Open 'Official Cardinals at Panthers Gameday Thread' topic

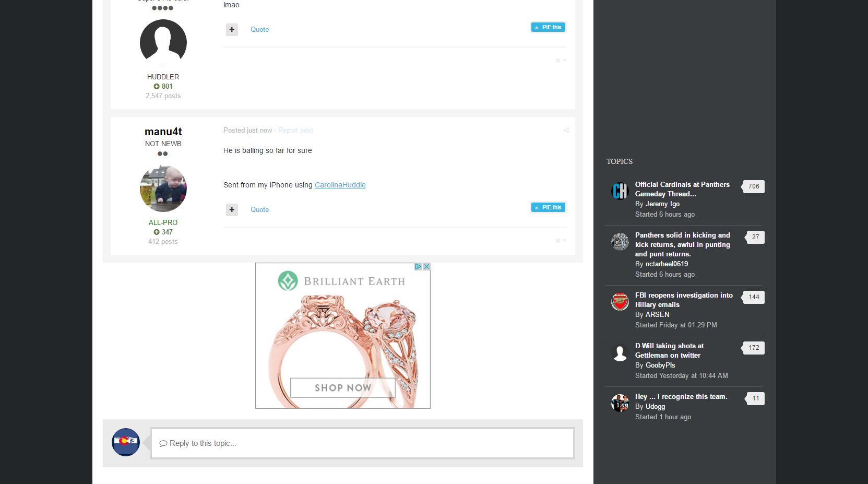coord(682,189)
